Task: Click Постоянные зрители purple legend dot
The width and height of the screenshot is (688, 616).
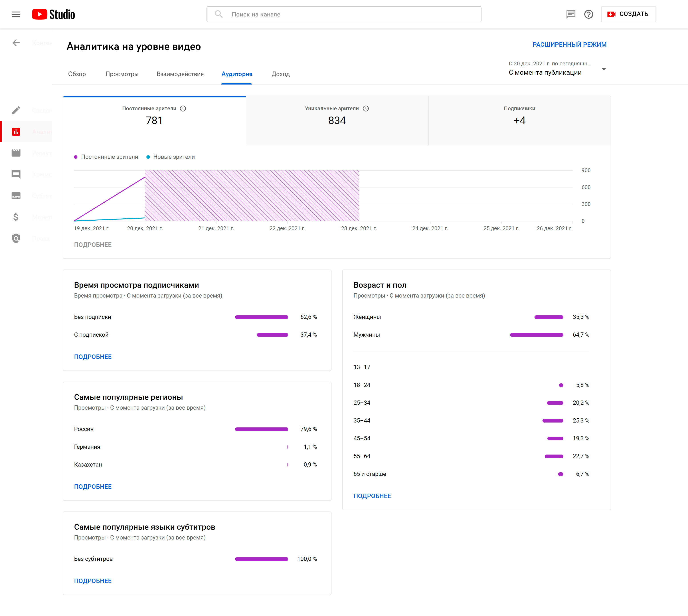Action: [76, 157]
